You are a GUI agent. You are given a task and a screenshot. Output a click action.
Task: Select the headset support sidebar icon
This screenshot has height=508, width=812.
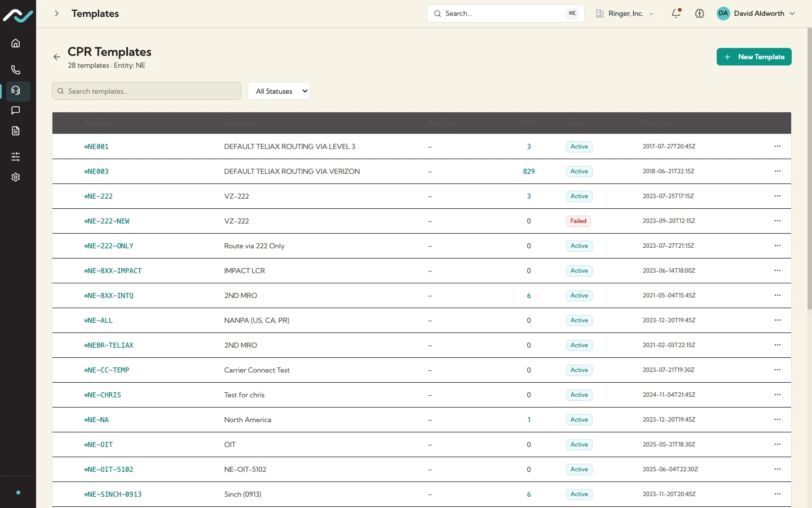click(x=16, y=91)
